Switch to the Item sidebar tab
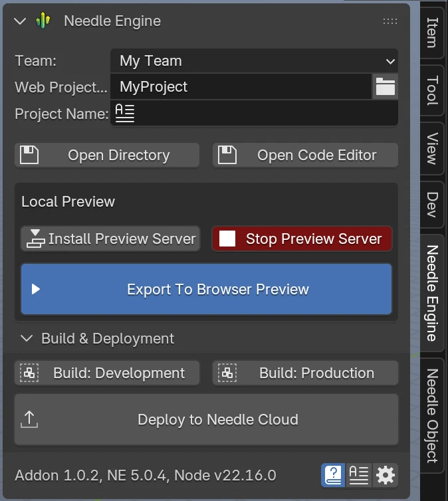The image size is (448, 501). click(x=431, y=33)
